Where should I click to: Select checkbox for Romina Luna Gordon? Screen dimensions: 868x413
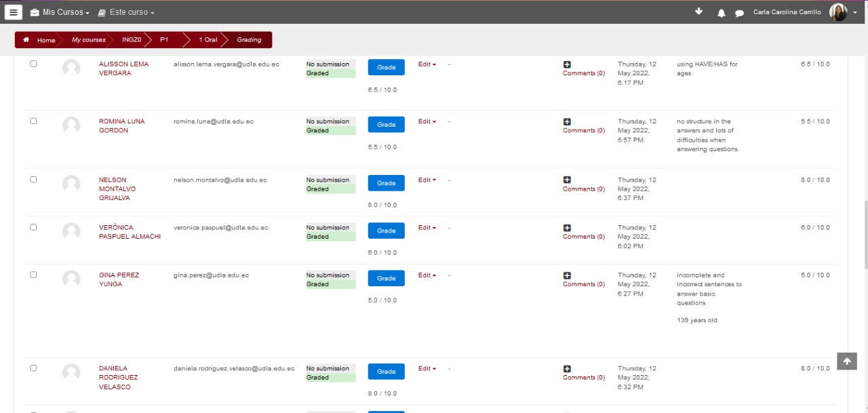pyautogui.click(x=33, y=121)
